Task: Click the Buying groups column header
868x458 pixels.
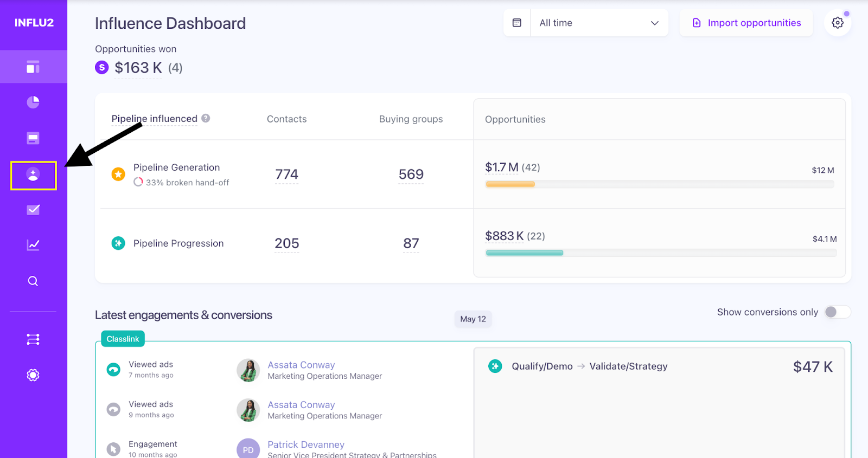Action: (x=411, y=119)
